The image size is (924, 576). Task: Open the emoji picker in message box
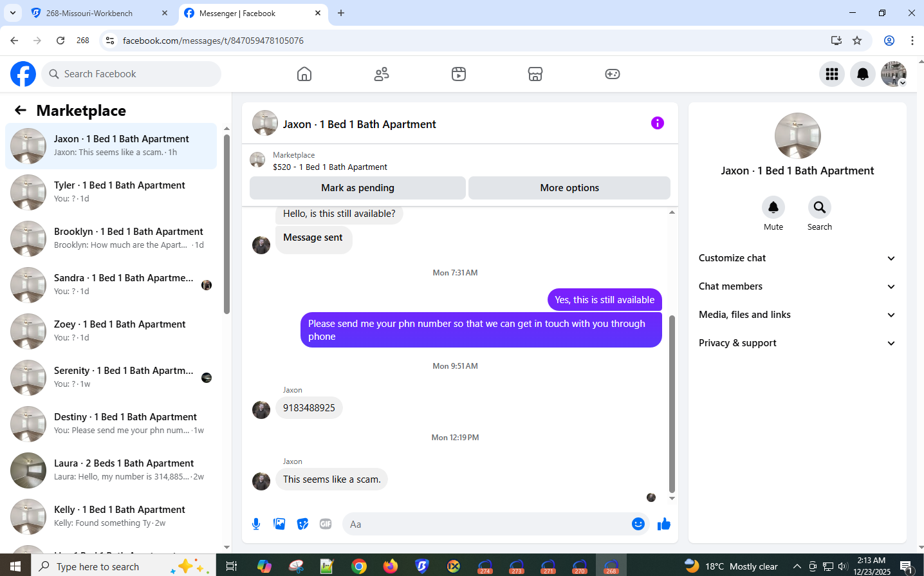point(638,524)
